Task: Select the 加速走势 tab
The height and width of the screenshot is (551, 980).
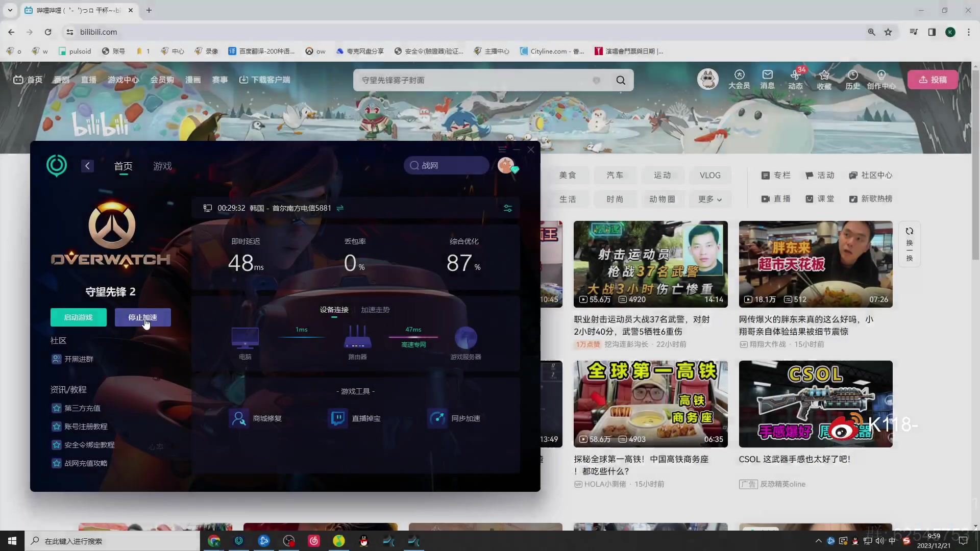Action: (x=375, y=310)
